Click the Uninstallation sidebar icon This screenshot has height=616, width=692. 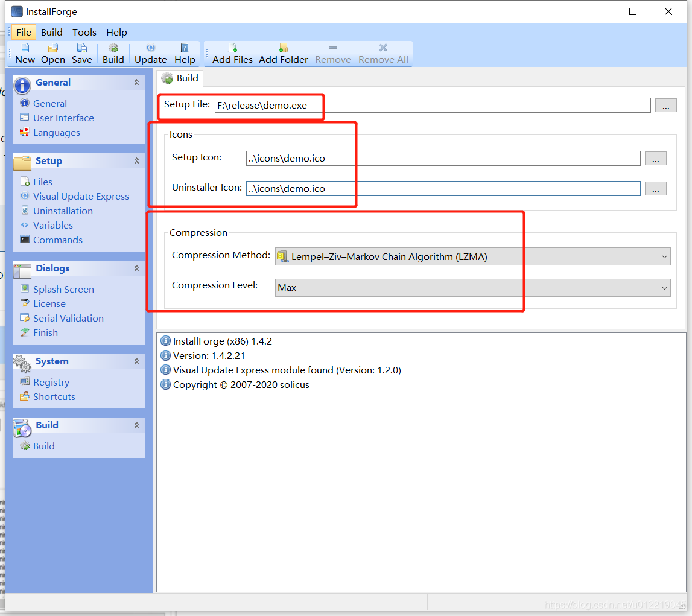pos(25,211)
